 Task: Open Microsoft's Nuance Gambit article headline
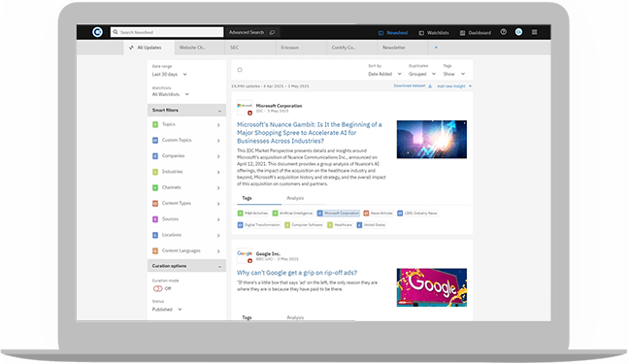(309, 133)
